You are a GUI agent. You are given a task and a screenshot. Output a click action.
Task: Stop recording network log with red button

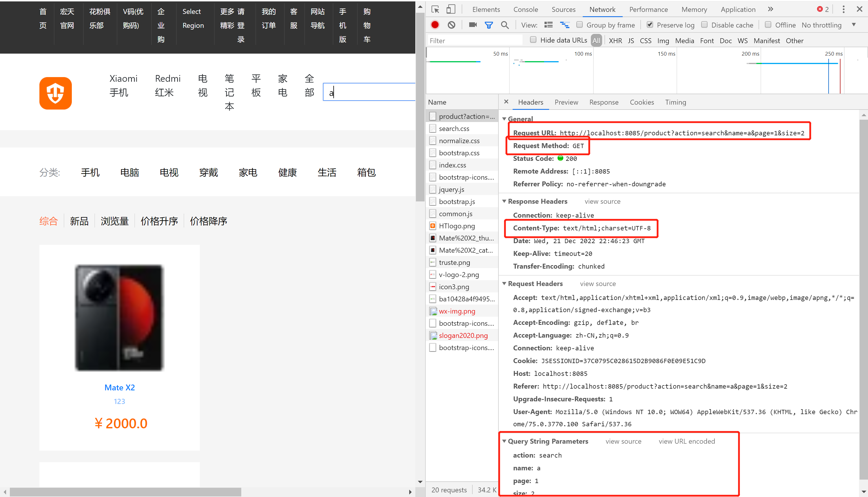(x=435, y=25)
